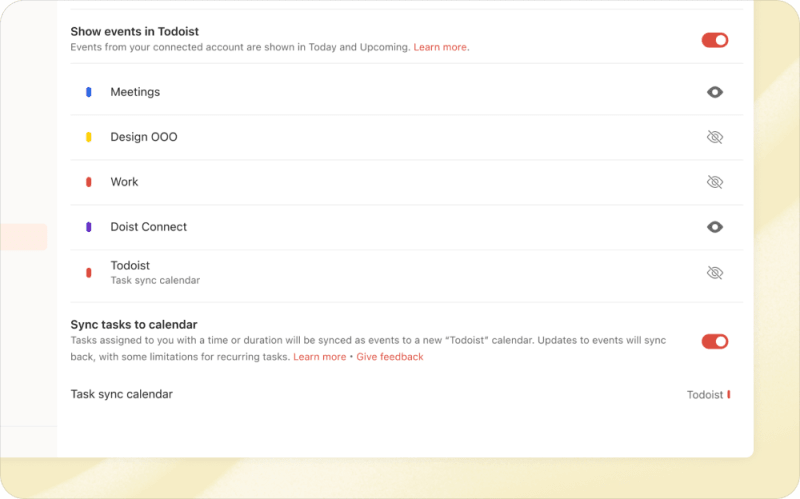Select the Task sync calendar subtitle under Todoist

(155, 280)
